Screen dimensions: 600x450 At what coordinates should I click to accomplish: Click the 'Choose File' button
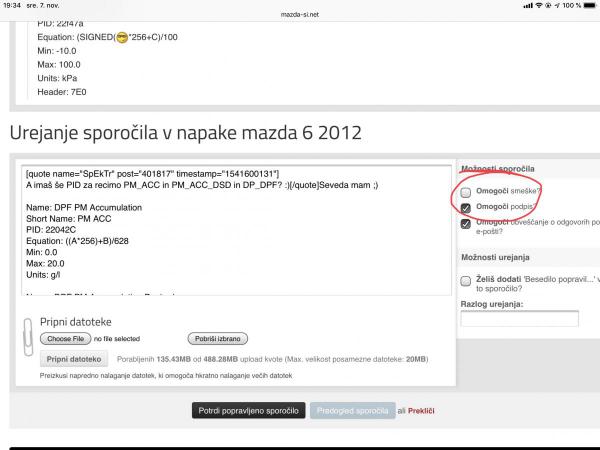pos(65,339)
